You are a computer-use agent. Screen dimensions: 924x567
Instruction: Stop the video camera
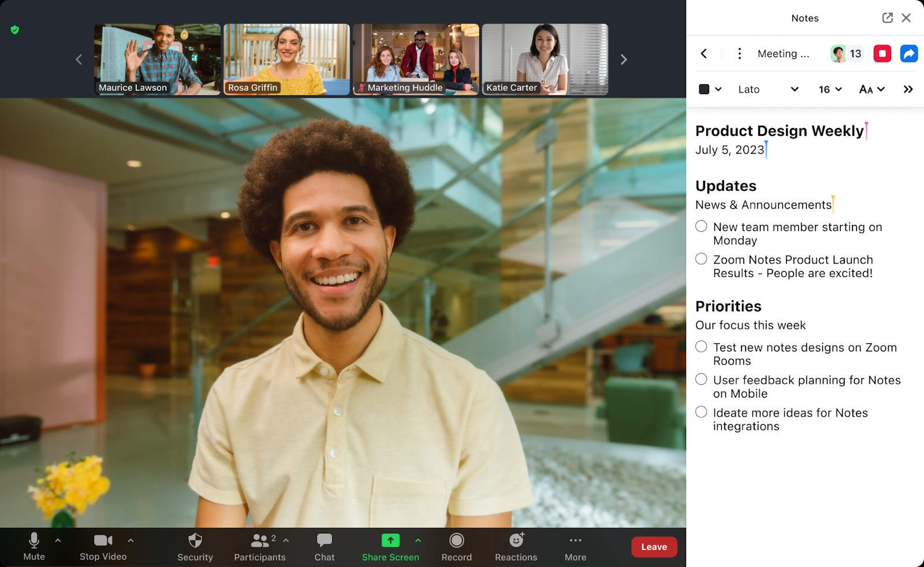pos(103,547)
